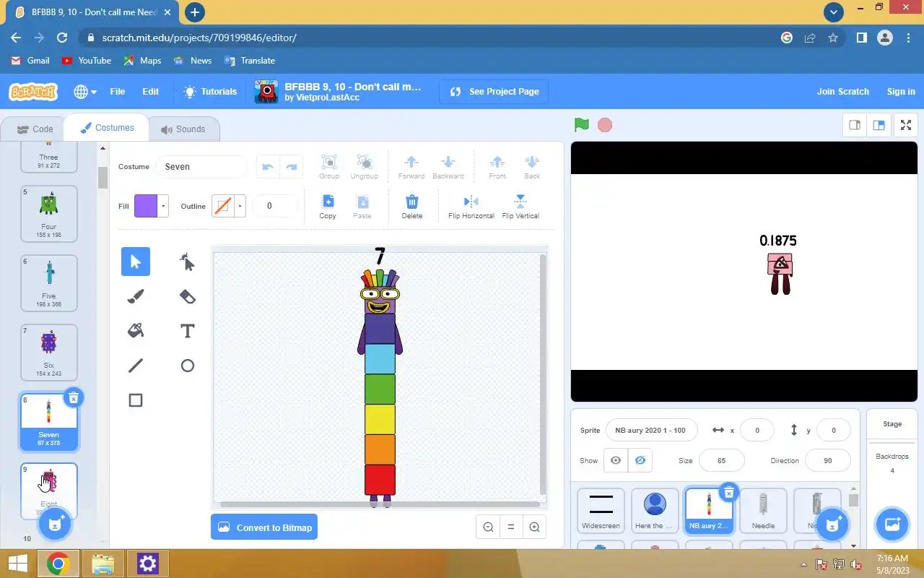Delete the Seven costume
The image size is (924, 578).
coord(74,397)
